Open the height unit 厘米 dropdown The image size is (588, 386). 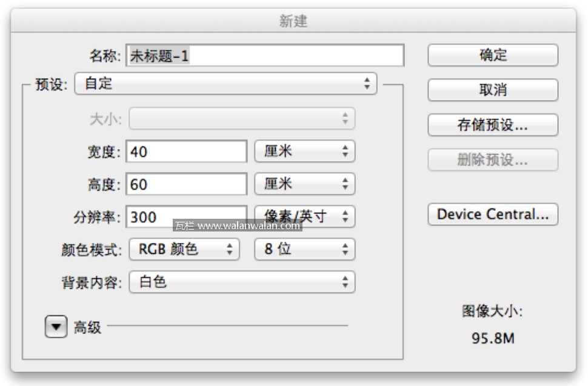tap(304, 184)
